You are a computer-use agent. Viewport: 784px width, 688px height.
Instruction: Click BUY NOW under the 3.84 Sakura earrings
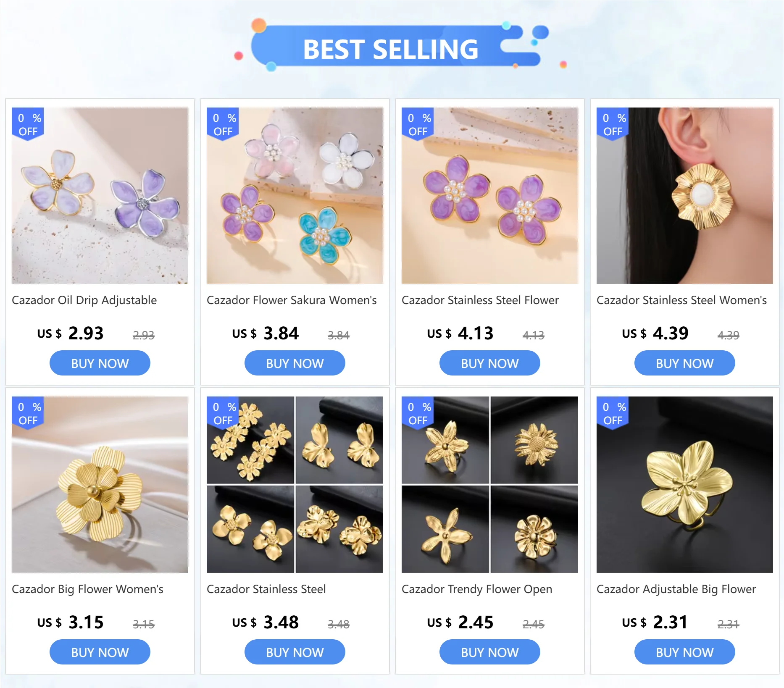pyautogui.click(x=295, y=363)
